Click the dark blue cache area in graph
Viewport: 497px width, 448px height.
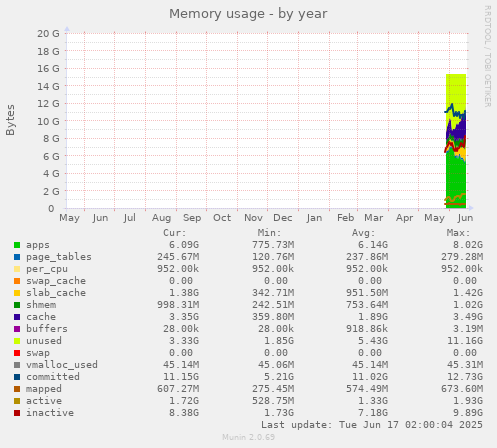pyautogui.click(x=461, y=130)
